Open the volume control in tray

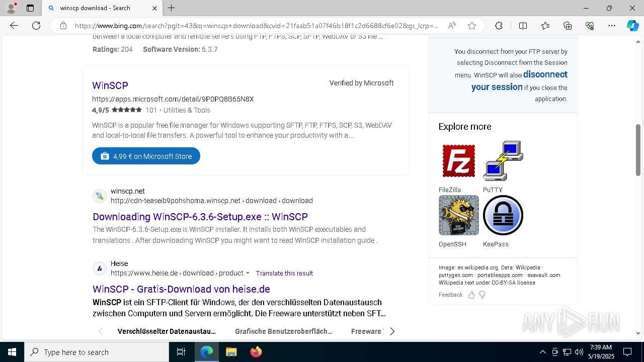point(579,352)
